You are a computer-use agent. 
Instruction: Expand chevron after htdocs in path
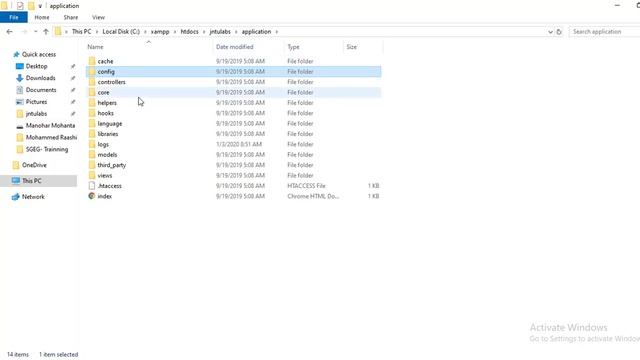[204, 31]
